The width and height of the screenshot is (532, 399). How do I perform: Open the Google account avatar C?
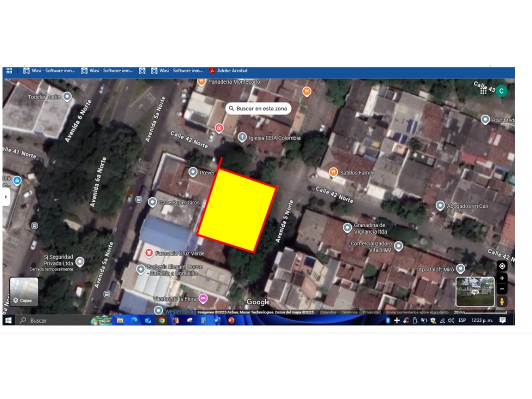pyautogui.click(x=501, y=91)
